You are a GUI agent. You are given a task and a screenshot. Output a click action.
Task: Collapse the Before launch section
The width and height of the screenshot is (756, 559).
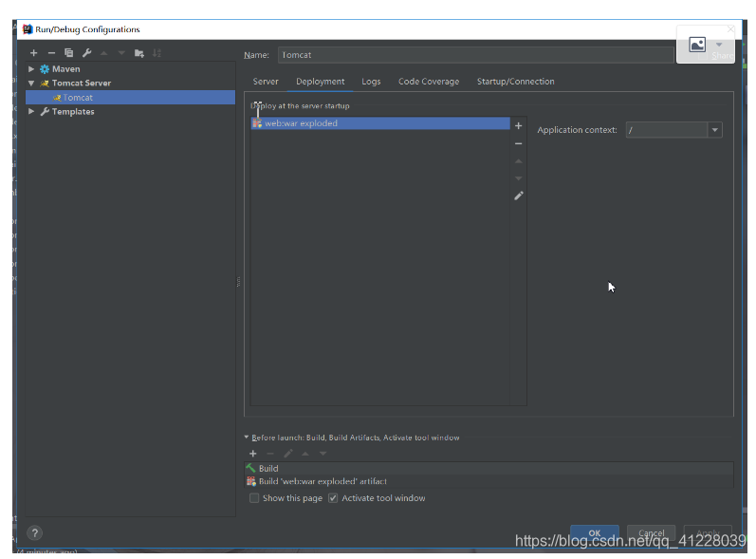pyautogui.click(x=247, y=437)
